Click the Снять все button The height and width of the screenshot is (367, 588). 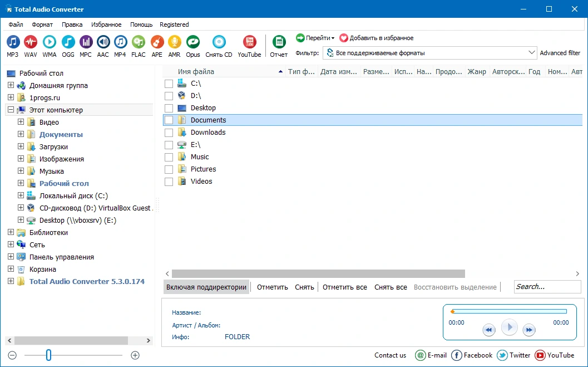(391, 287)
